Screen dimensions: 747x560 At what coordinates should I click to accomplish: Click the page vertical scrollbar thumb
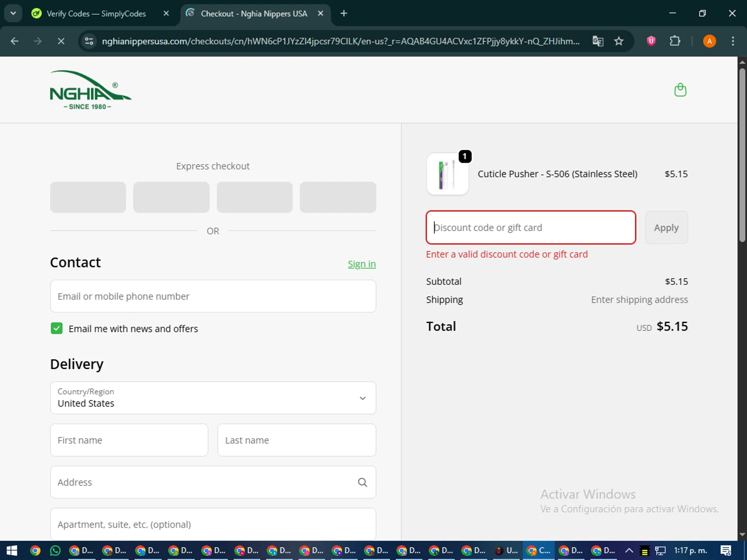(742, 154)
